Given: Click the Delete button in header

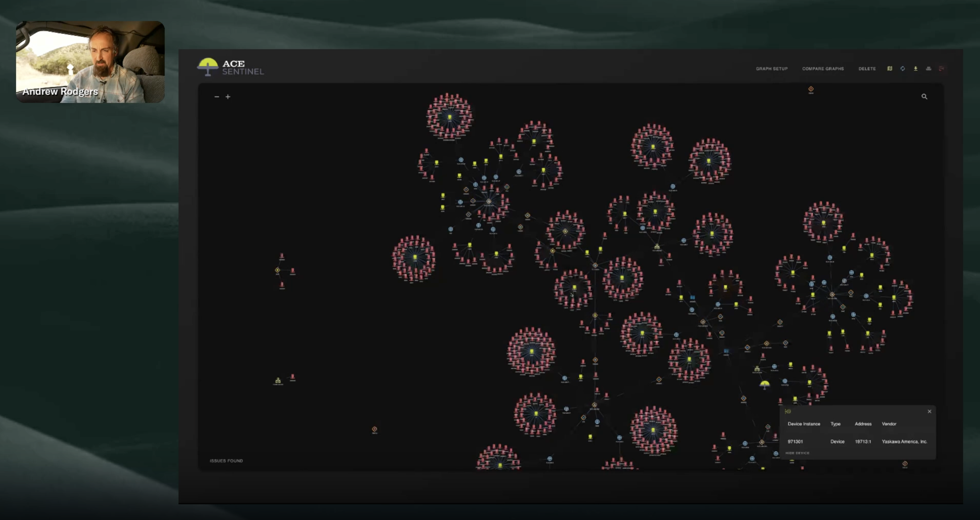Looking at the screenshot, I should coord(867,69).
